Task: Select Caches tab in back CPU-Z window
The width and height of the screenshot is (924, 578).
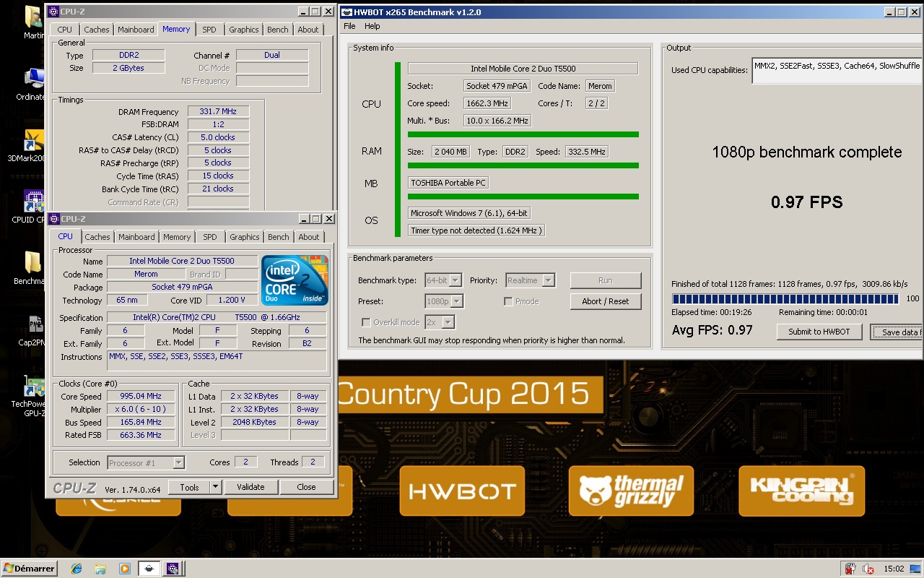Action: pyautogui.click(x=97, y=30)
